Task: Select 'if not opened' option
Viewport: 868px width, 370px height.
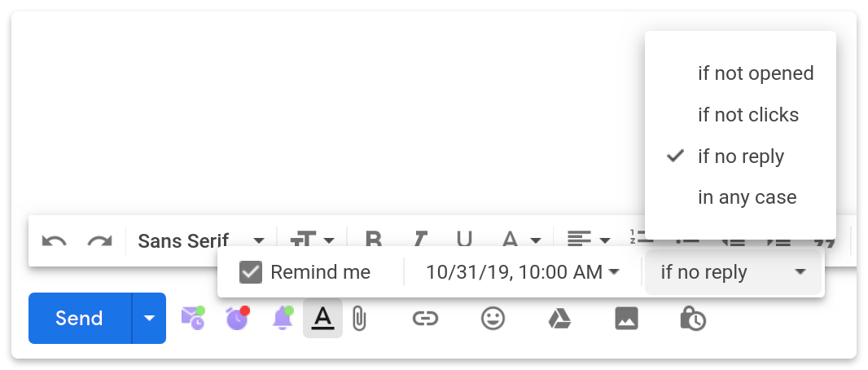Action: 756,73
